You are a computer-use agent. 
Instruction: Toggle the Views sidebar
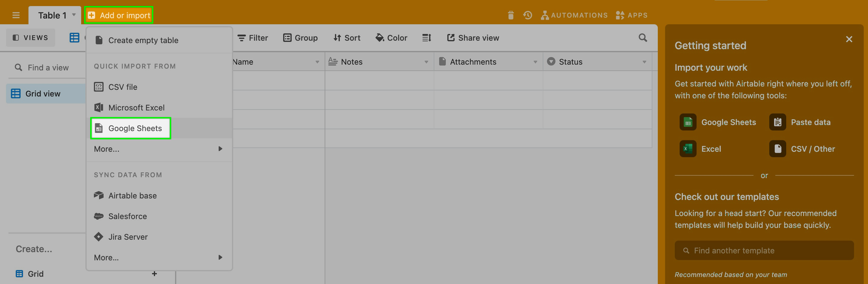click(31, 38)
